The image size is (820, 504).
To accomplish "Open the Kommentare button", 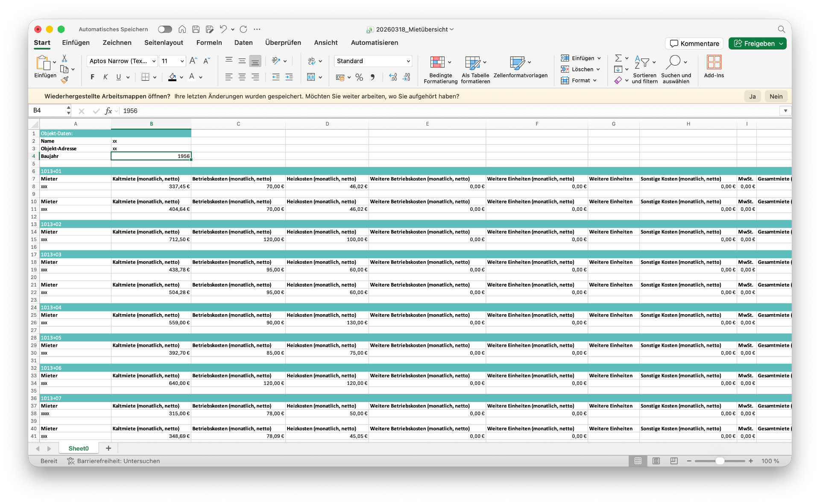I will 694,44.
